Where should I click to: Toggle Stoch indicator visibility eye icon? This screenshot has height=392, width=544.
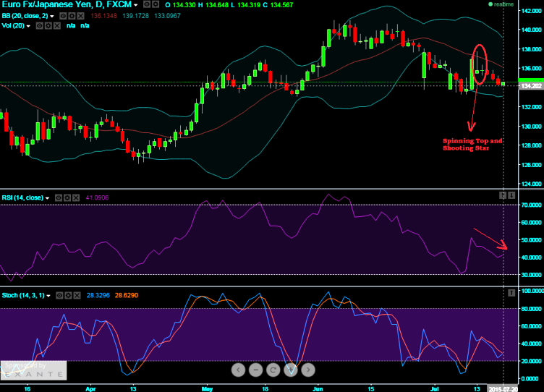click(x=59, y=295)
